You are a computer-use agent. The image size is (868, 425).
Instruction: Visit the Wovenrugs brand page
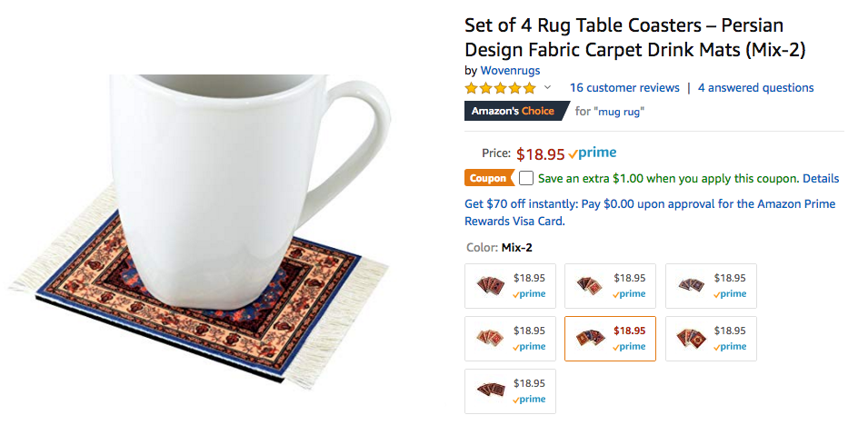(x=510, y=70)
